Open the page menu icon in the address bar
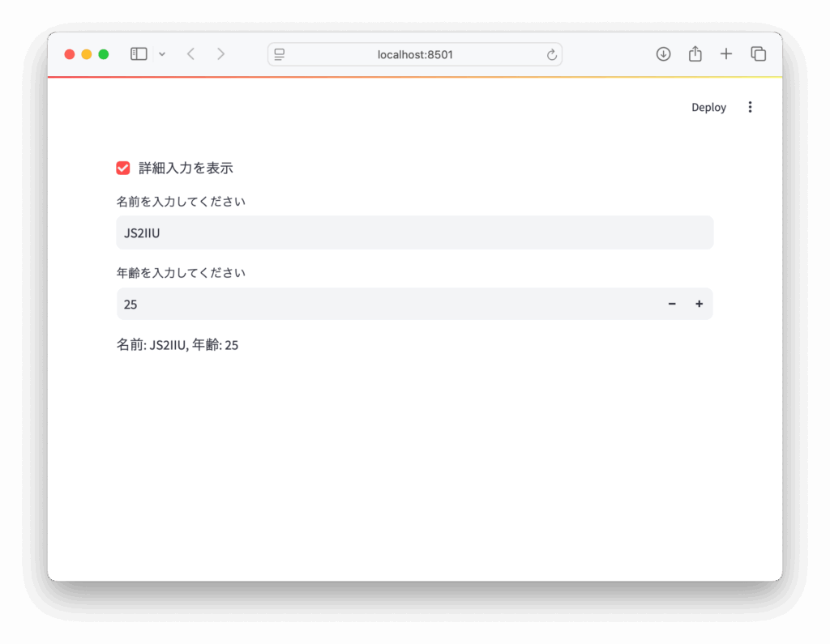 tap(280, 54)
